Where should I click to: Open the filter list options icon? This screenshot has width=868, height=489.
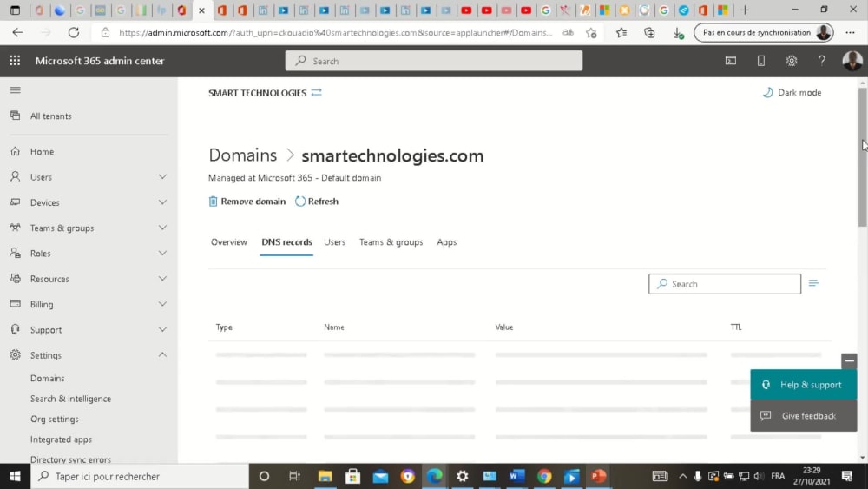point(813,283)
